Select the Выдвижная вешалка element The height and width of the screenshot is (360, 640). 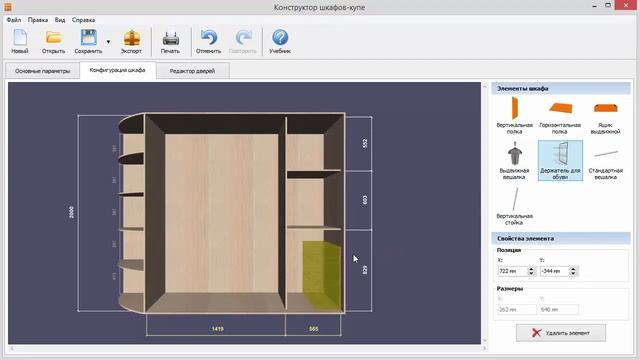(x=514, y=160)
